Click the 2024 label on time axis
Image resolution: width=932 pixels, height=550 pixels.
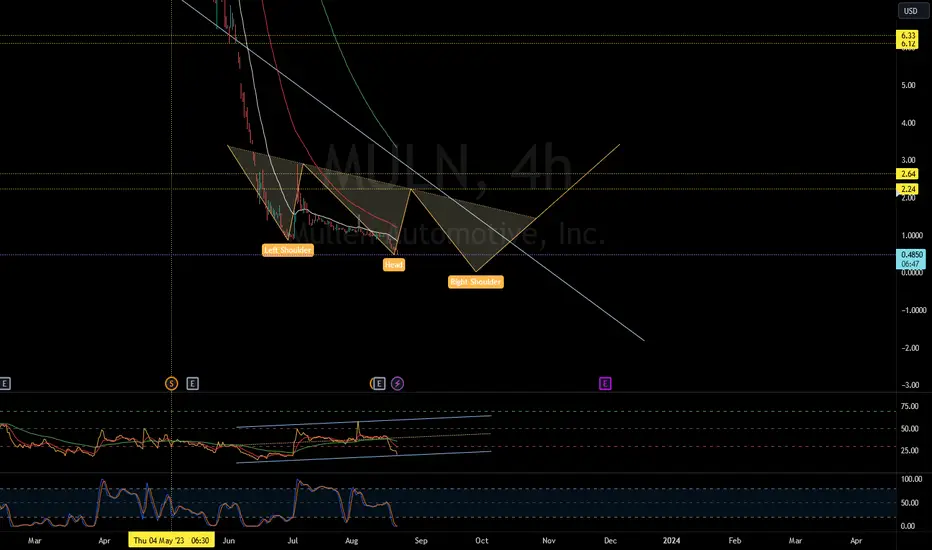point(672,540)
